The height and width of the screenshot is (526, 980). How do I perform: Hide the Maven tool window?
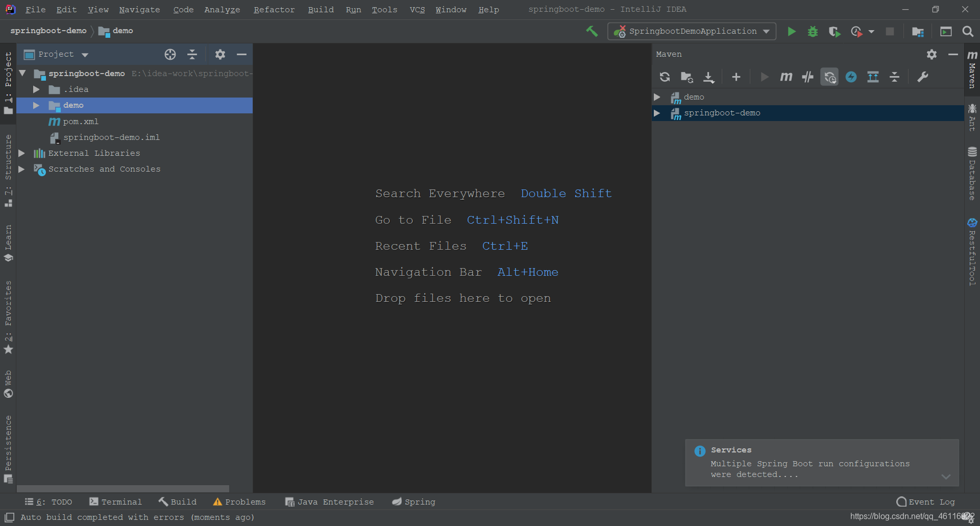(x=953, y=54)
